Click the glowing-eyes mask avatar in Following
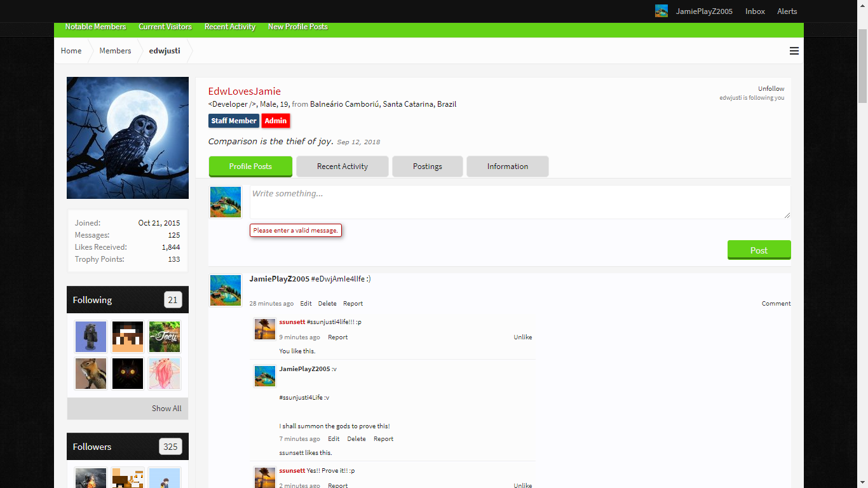The image size is (868, 488). pyautogui.click(x=128, y=374)
